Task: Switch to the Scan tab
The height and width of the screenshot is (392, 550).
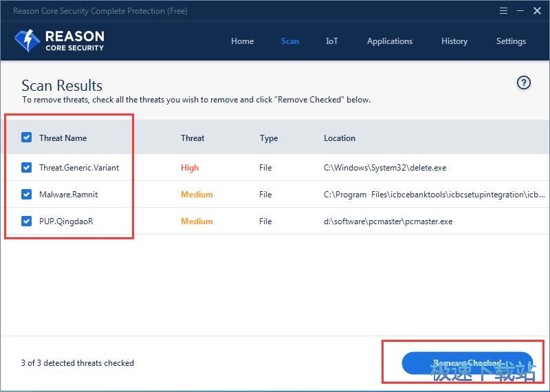Action: point(289,41)
